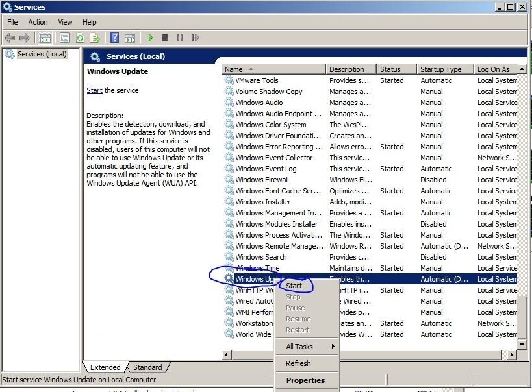532x392 pixels.
Task: Toggle the console tree with its toolbar icon
Action: [x=45, y=38]
